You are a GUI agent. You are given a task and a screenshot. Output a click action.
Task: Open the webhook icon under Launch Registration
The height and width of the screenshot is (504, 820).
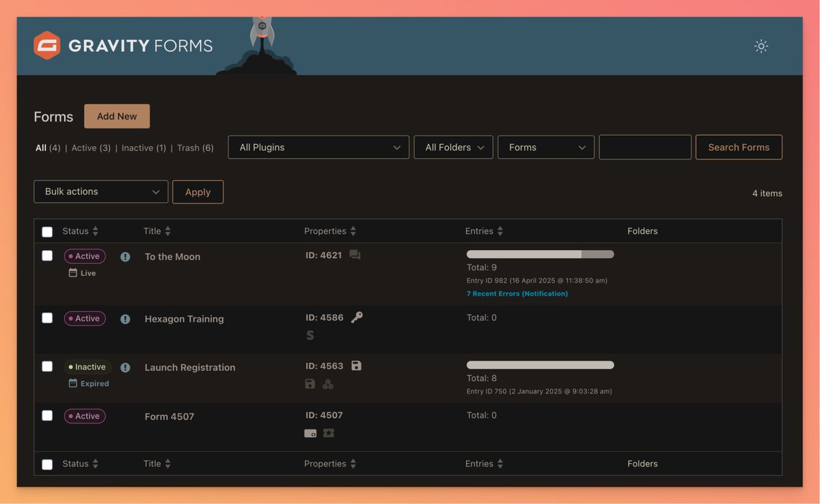[x=328, y=384]
